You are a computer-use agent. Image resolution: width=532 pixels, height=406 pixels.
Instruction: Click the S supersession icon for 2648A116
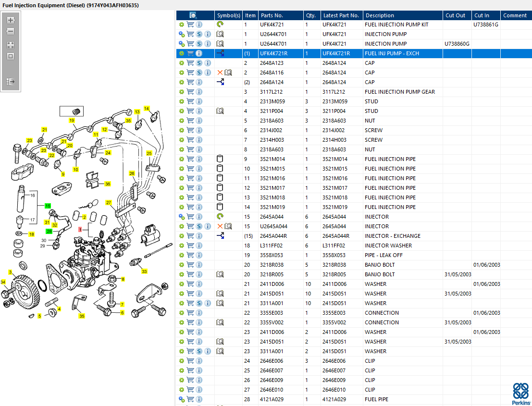point(199,73)
